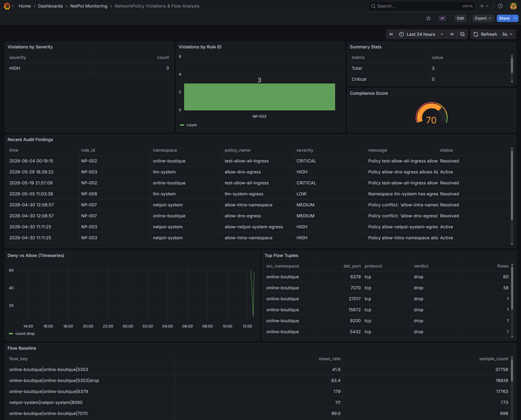Click the Recent Audit Findings panel title

pos(30,140)
